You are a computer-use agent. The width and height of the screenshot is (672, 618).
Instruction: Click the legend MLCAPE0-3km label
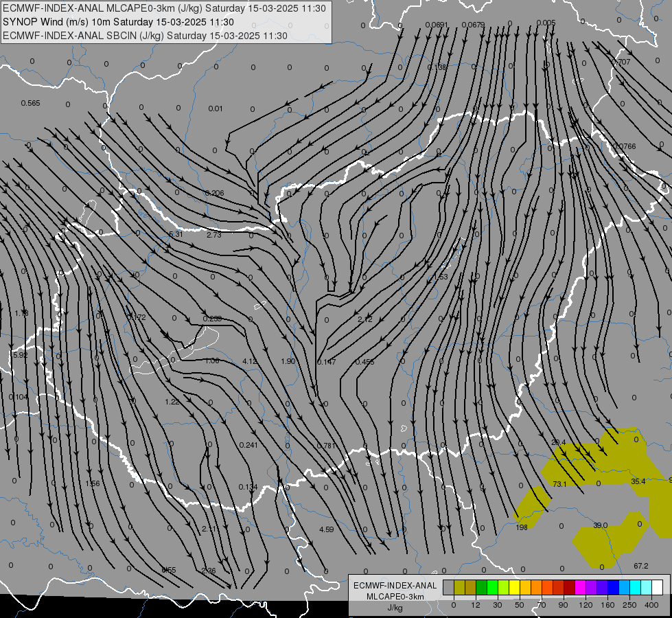(x=395, y=597)
